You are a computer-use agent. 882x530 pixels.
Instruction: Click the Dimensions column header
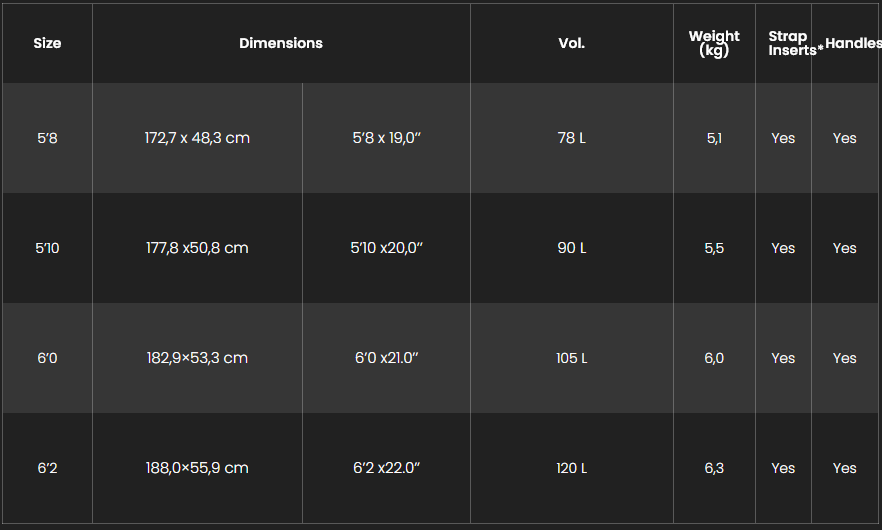pos(281,43)
